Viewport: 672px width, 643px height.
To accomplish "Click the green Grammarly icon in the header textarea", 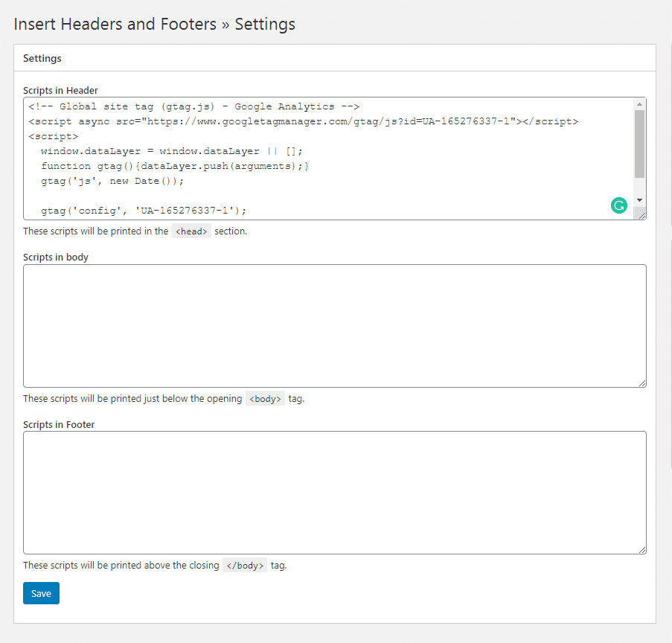I will 619,205.
